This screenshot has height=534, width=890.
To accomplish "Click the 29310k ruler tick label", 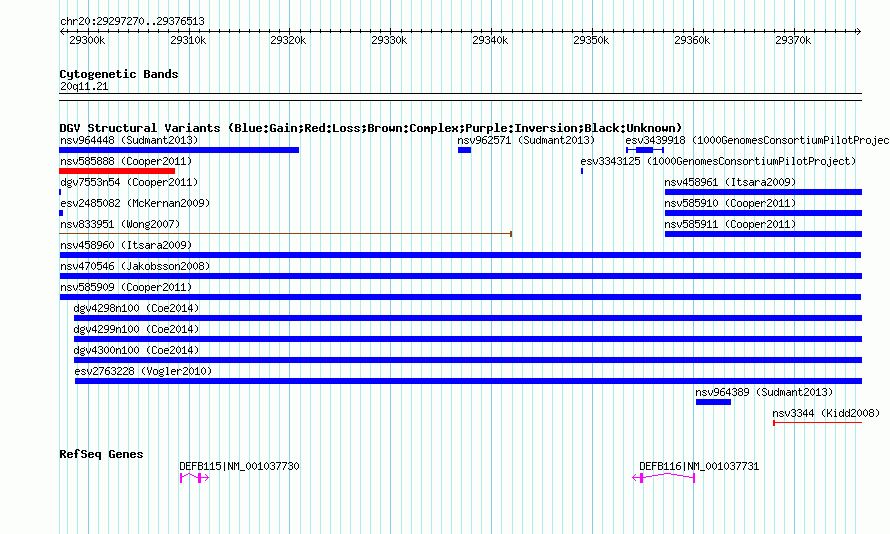I will (188, 40).
